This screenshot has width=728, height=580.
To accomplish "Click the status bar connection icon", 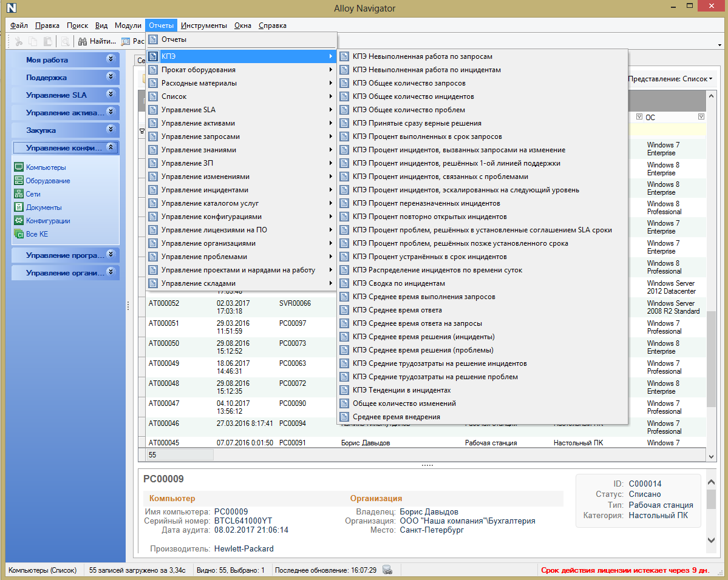I will pos(387,570).
